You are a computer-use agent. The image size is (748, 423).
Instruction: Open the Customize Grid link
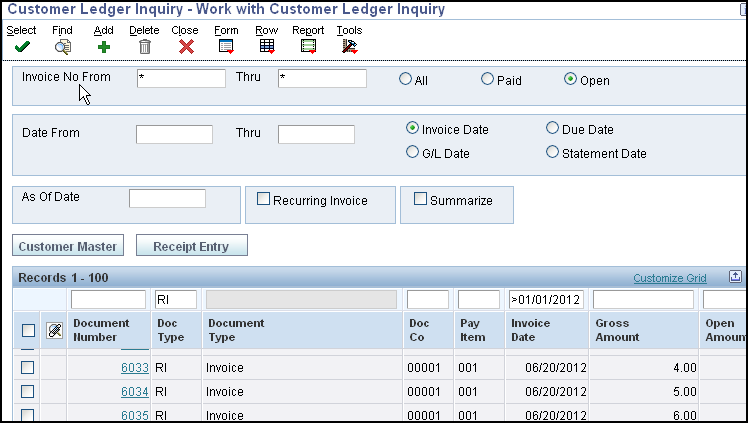click(x=670, y=278)
